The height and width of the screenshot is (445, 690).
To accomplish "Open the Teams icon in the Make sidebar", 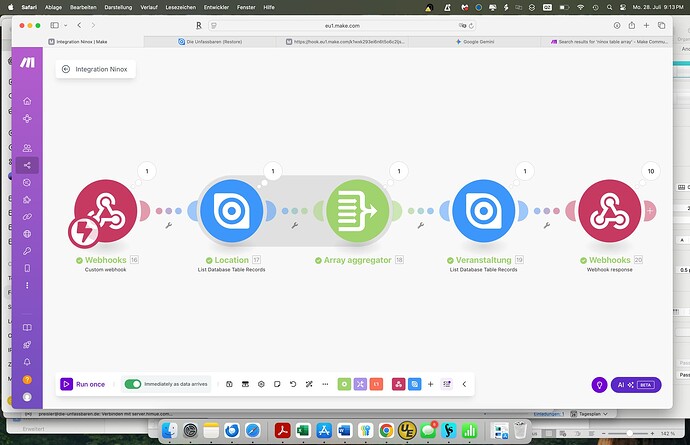I will 27,148.
